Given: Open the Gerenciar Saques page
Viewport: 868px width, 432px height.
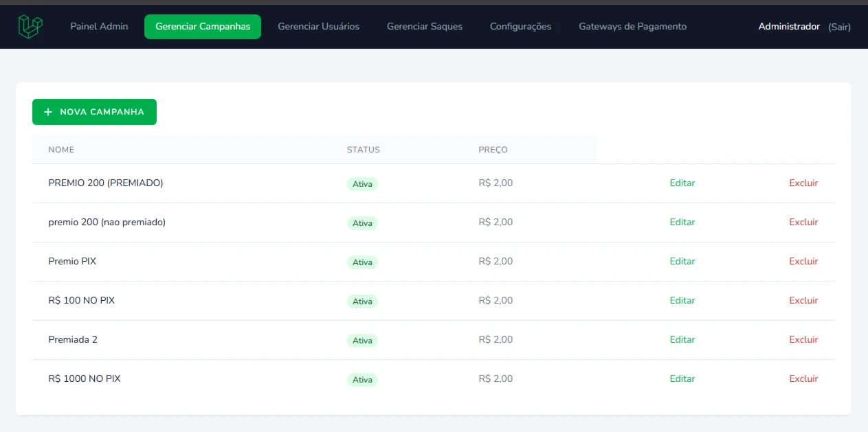Looking at the screenshot, I should coord(423,26).
